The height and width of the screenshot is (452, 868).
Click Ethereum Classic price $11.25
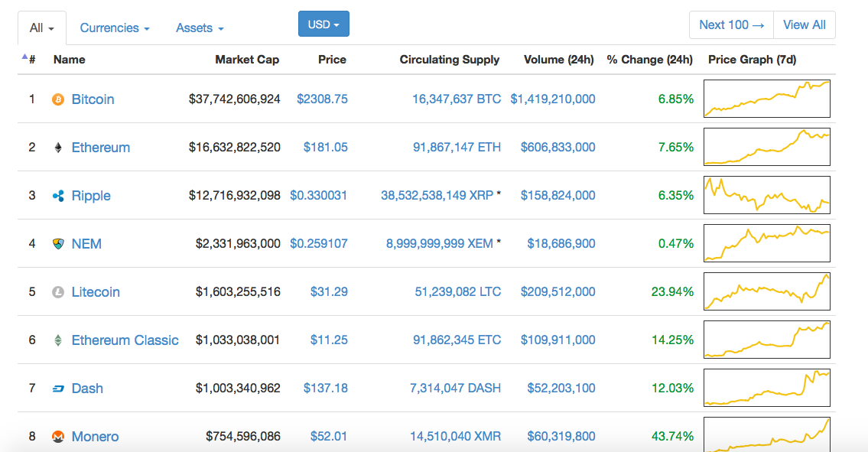(329, 340)
